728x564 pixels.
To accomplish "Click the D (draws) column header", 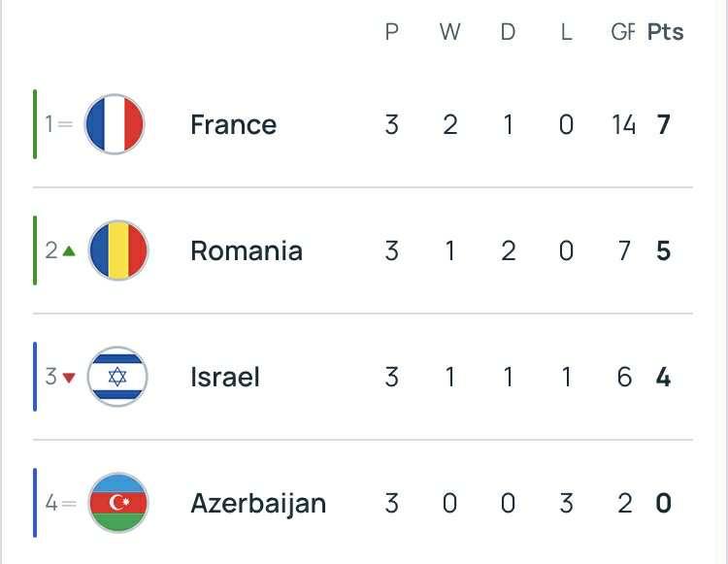I will point(508,32).
